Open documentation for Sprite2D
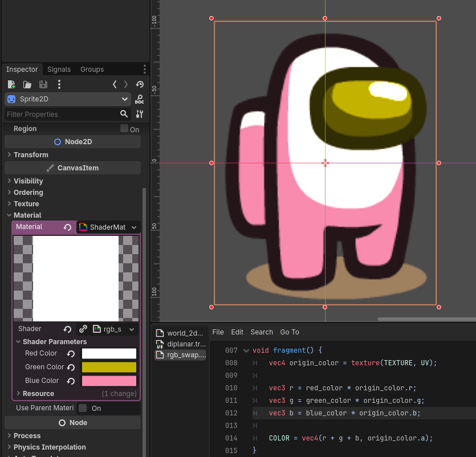 click(x=140, y=99)
